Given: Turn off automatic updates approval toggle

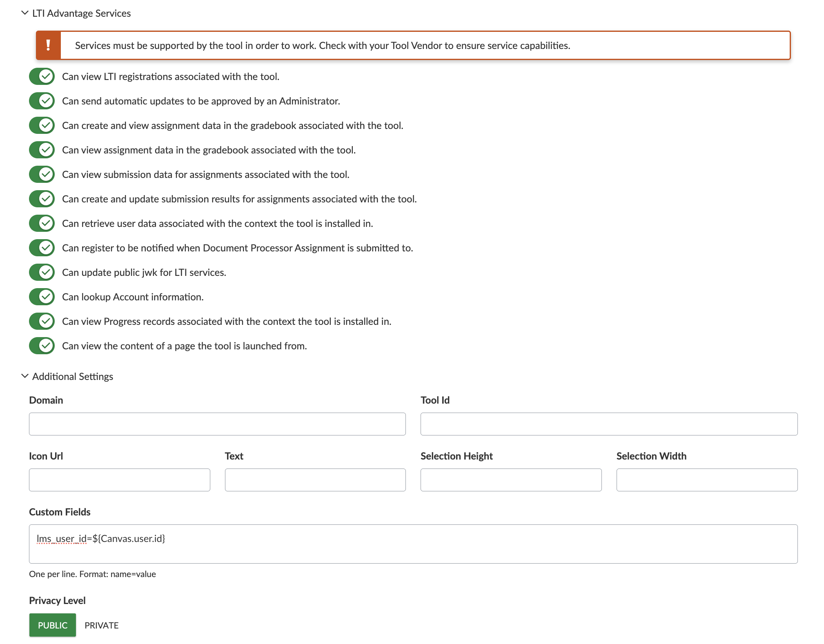Looking at the screenshot, I should coord(42,101).
